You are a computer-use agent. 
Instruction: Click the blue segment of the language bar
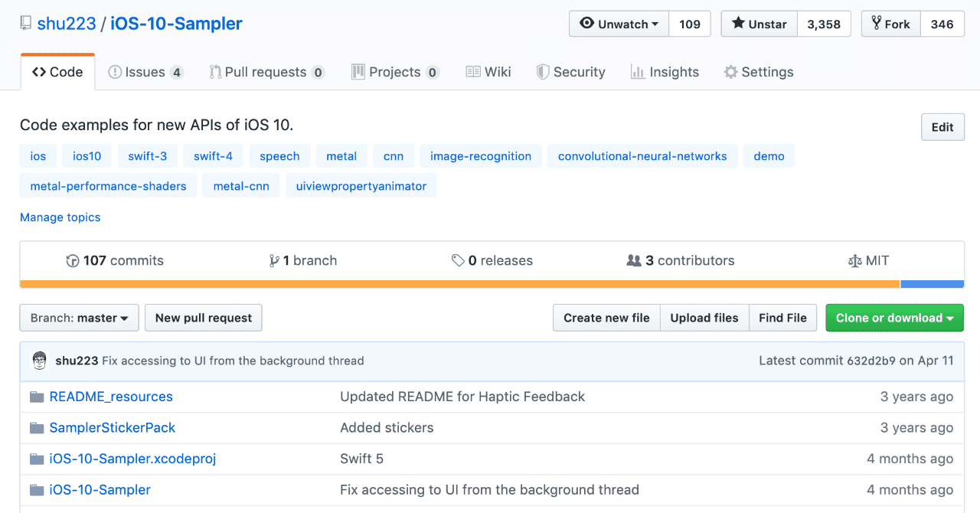(x=933, y=284)
